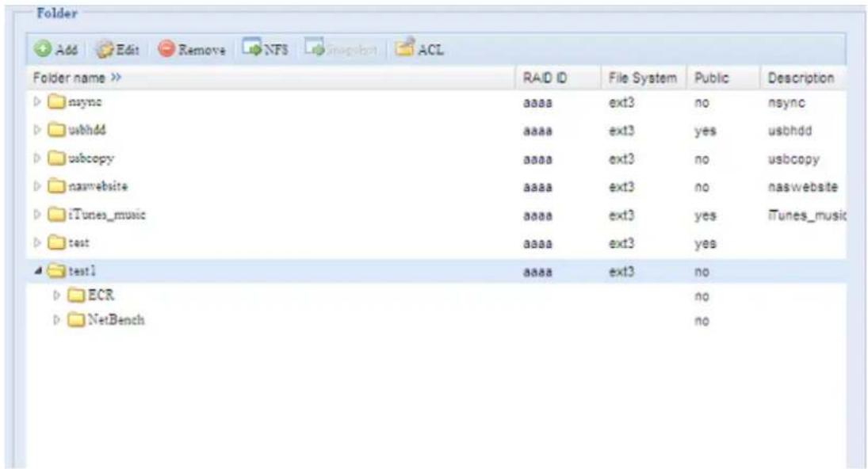Select the NetBench subfolder name
Image resolution: width=868 pixels, height=469 pixels.
pos(116,320)
